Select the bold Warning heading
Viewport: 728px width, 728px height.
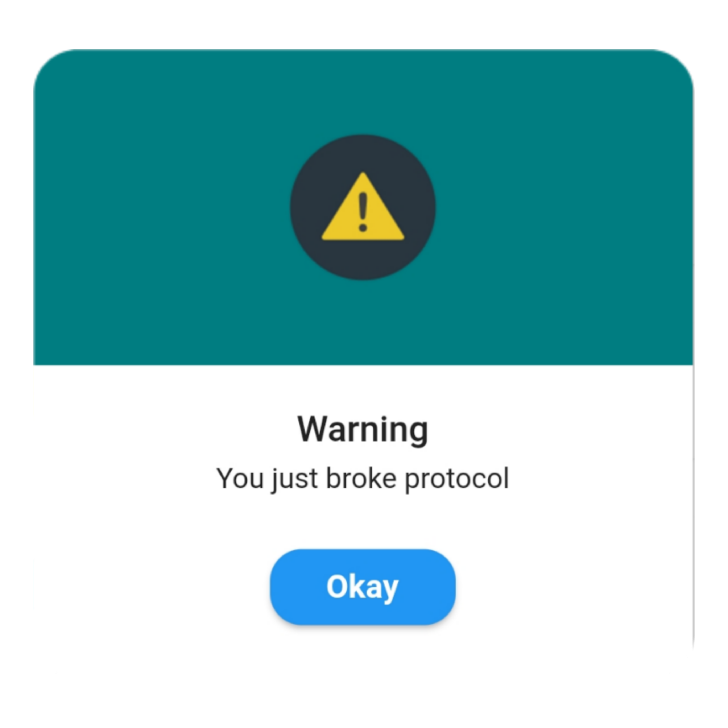363,430
